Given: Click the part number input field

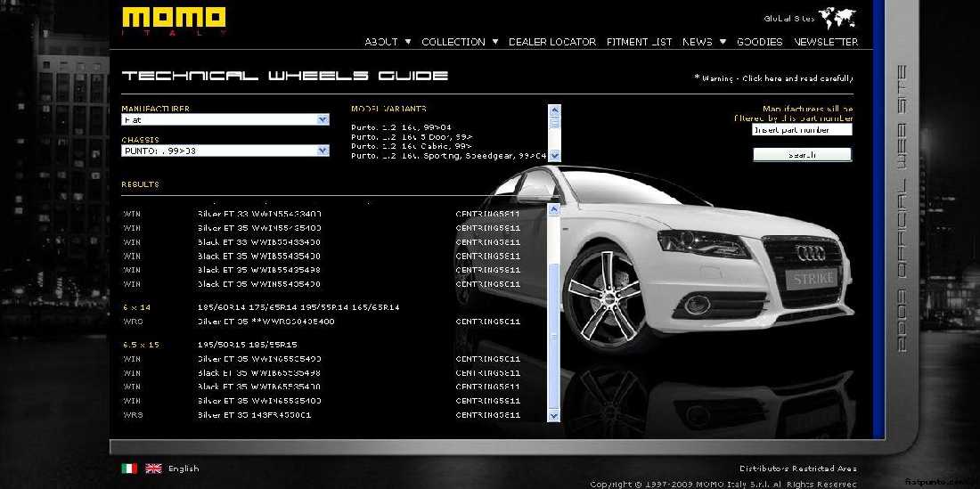Looking at the screenshot, I should pyautogui.click(x=802, y=130).
